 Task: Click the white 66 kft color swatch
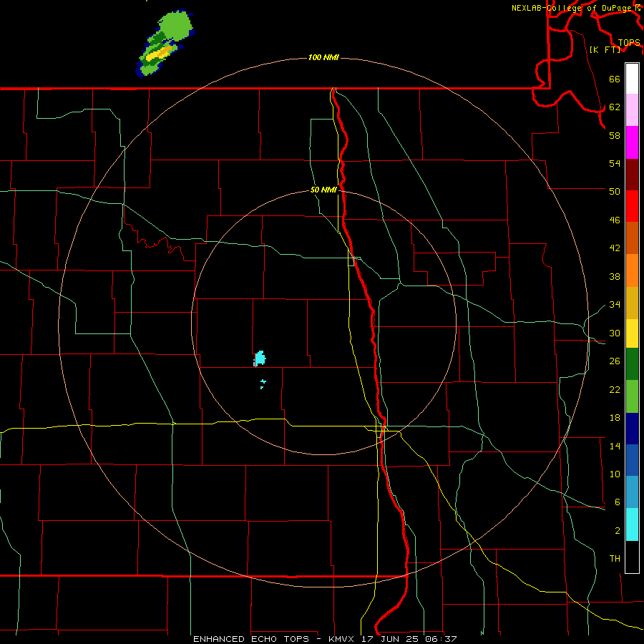632,79
